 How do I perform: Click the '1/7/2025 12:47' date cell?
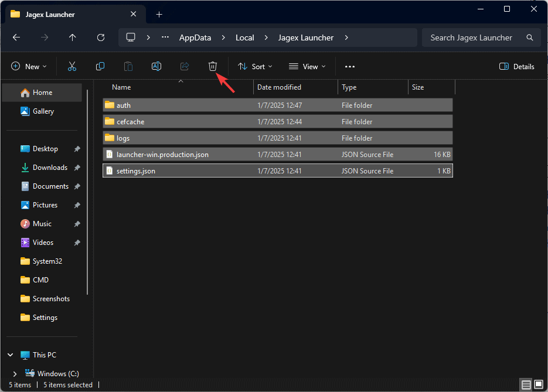(x=280, y=105)
